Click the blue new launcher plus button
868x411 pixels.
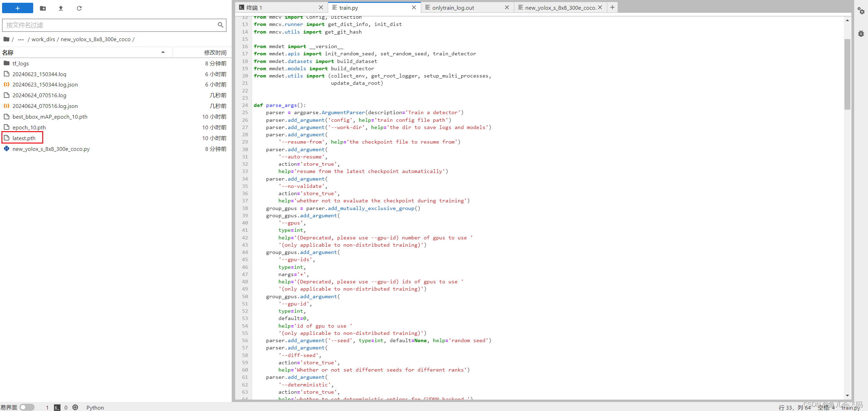(17, 8)
